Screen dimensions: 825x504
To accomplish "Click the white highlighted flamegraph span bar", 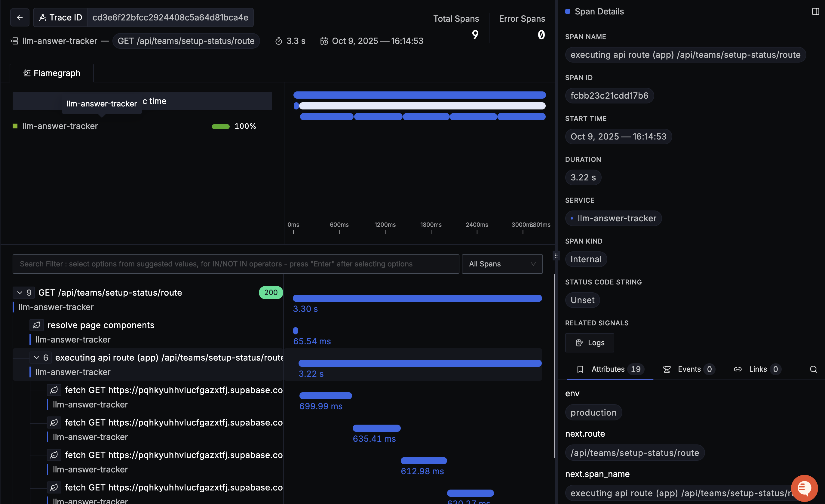I will point(422,106).
